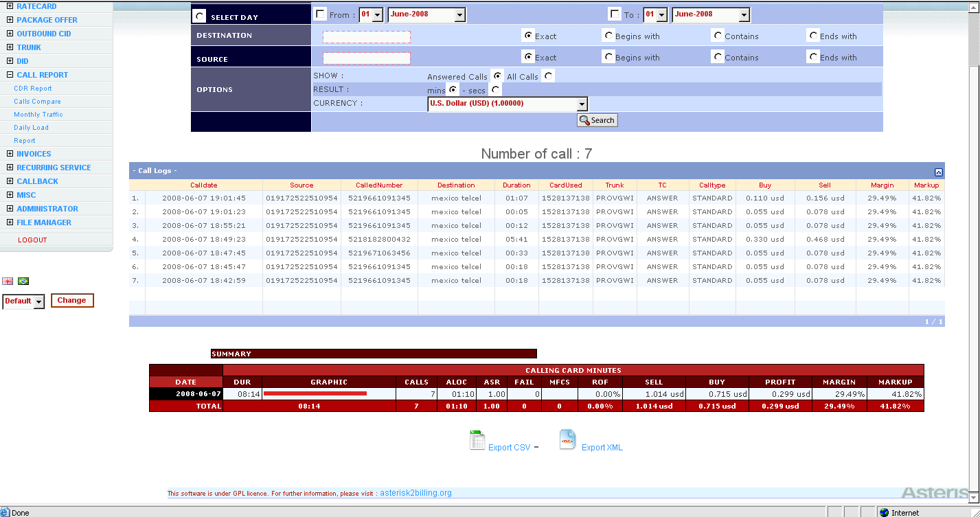
Task: Click the Destination text input field
Action: point(367,37)
